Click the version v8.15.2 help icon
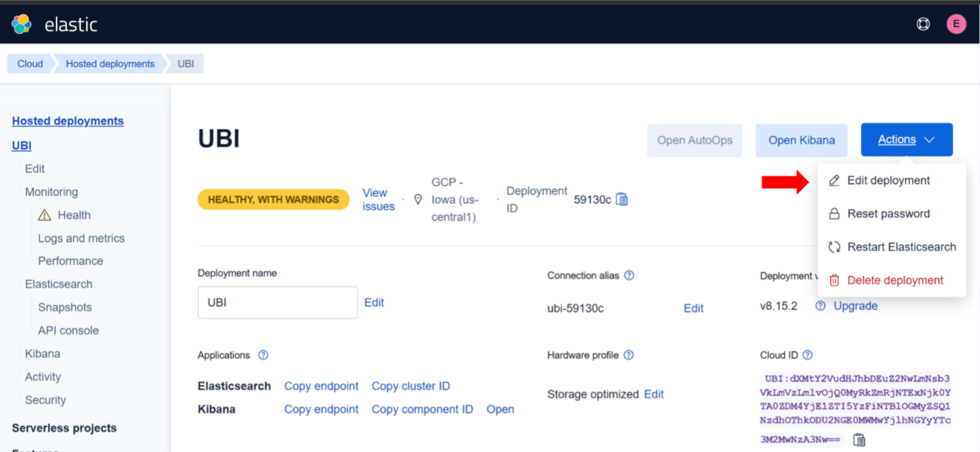Image resolution: width=980 pixels, height=452 pixels. [x=820, y=306]
